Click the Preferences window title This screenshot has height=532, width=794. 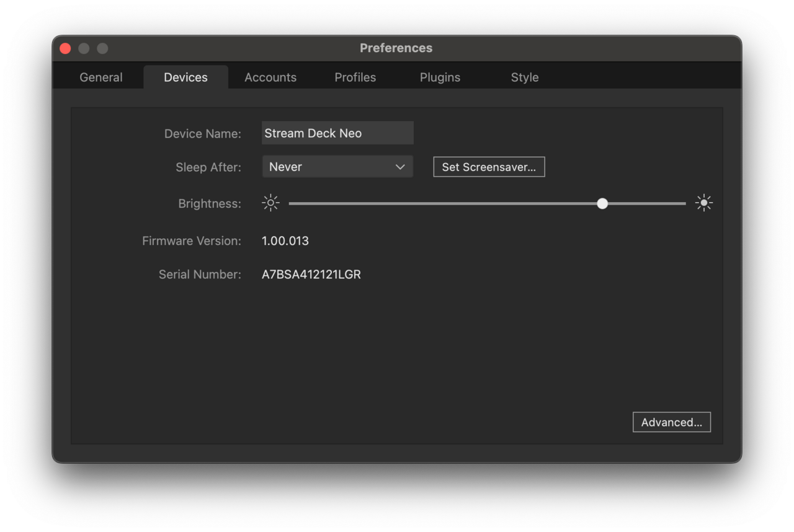pos(396,48)
